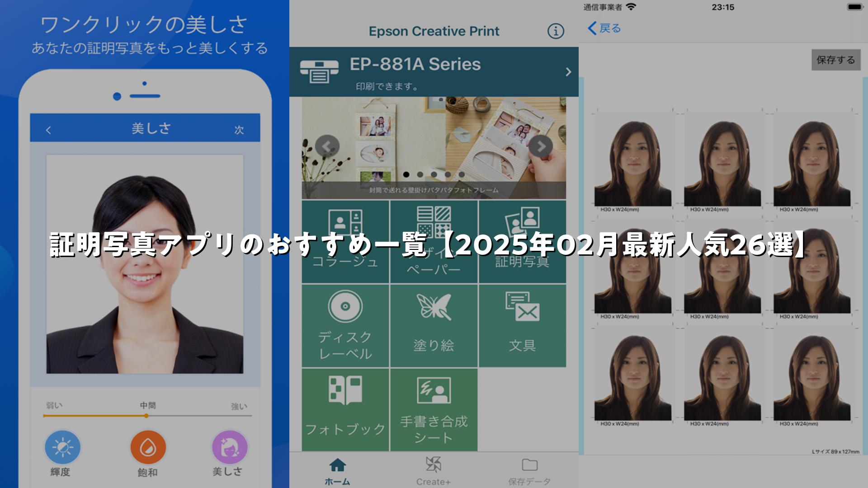This screenshot has width=868, height=488.
Task: Open the 手書き合成シート tile
Action: pos(434,409)
